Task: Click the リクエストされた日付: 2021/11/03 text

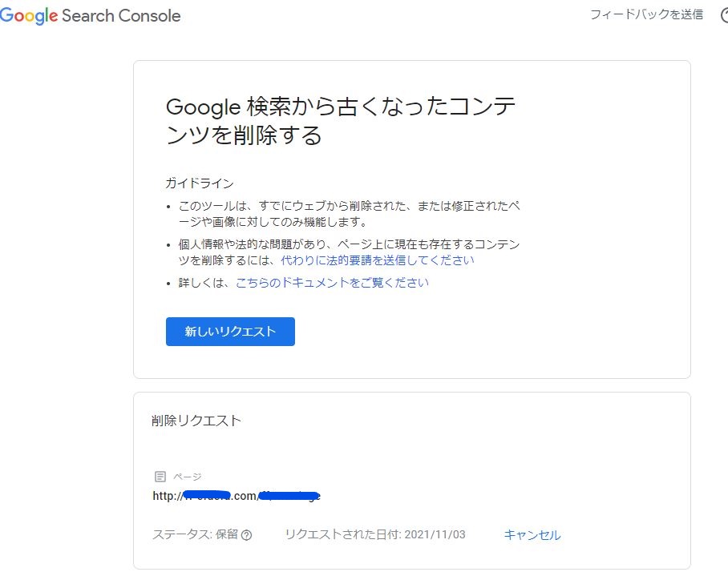Action: tap(374, 535)
